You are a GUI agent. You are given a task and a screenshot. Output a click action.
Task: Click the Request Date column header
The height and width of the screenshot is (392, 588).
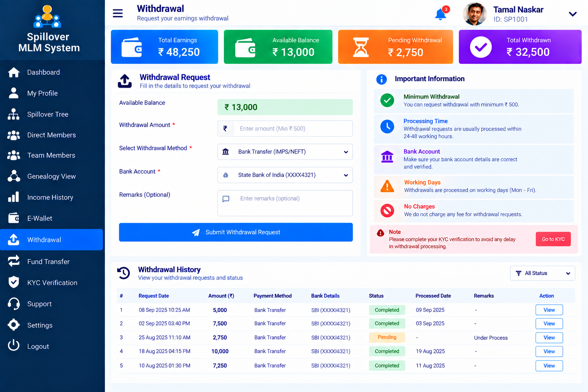(154, 296)
